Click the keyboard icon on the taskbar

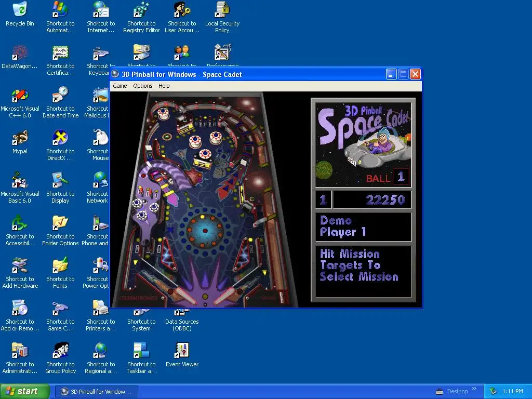pyautogui.click(x=440, y=392)
